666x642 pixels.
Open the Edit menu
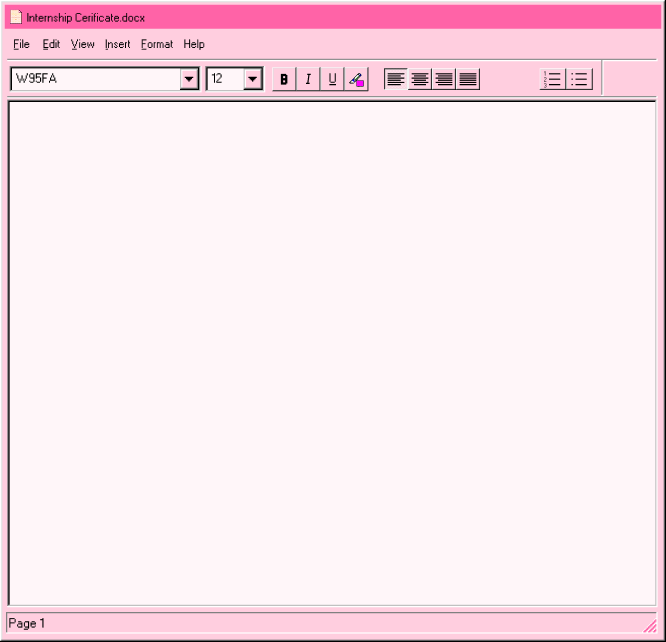[x=51, y=44]
